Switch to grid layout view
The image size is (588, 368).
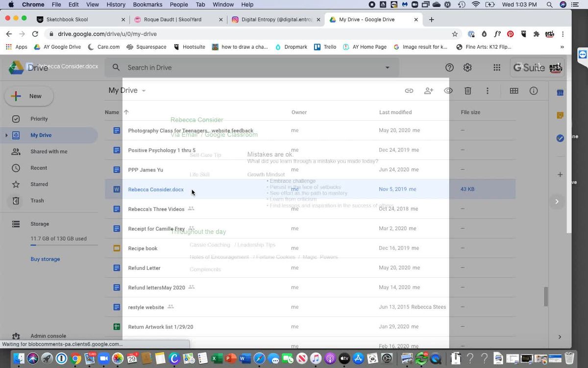[x=514, y=91]
